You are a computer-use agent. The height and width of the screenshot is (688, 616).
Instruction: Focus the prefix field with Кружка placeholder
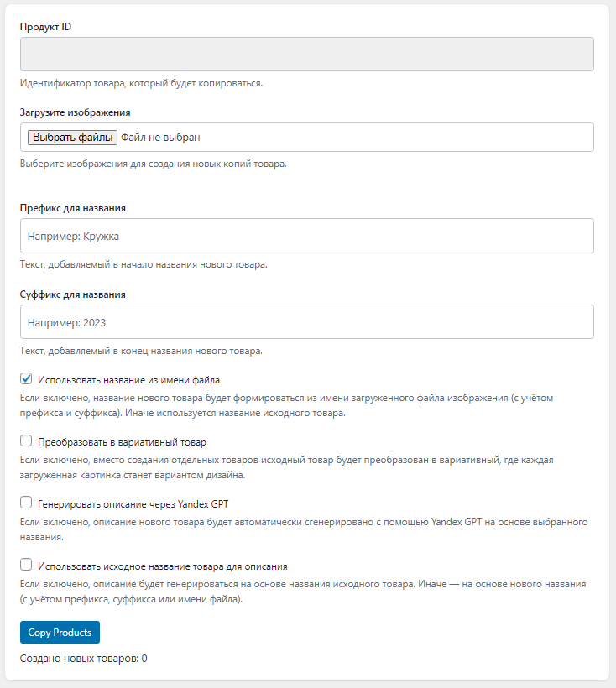pyautogui.click(x=306, y=236)
